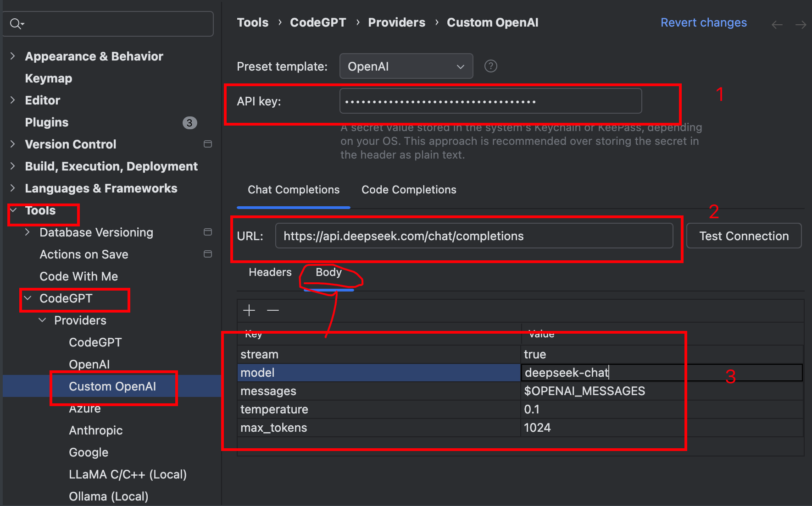Expand the Editor section chevron
Screen dimensions: 812x506
(13, 100)
